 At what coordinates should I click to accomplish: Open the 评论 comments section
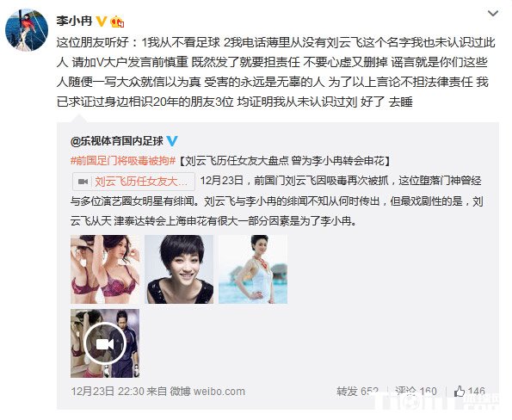[x=416, y=392]
